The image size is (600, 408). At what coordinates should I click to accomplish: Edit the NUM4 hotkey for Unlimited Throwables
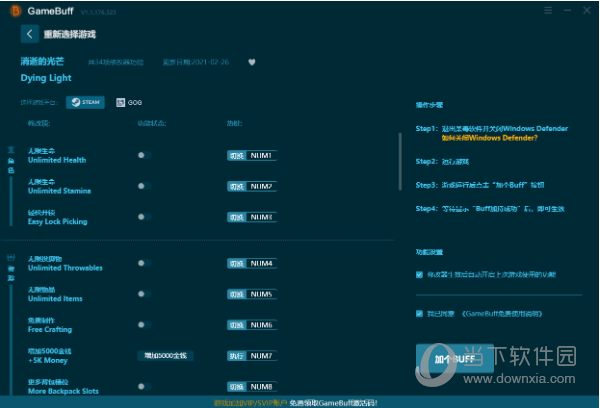click(252, 263)
